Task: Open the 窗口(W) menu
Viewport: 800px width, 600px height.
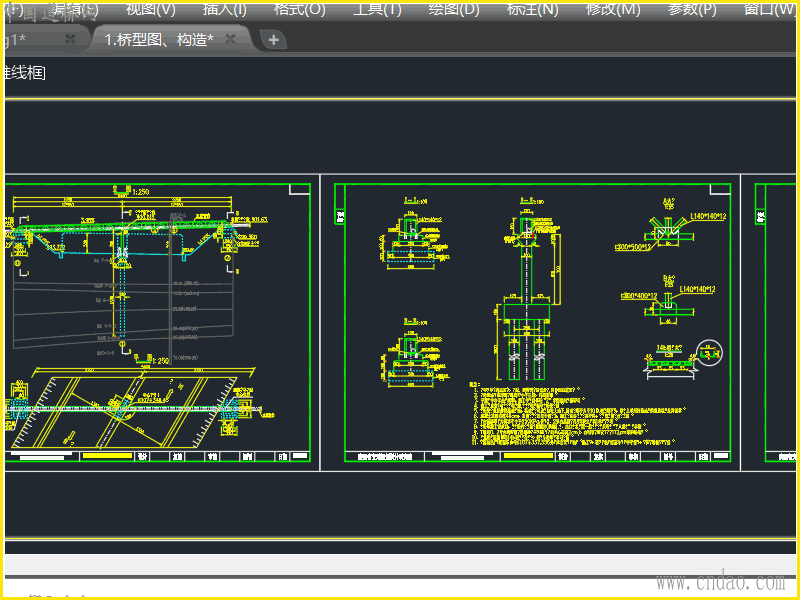Action: point(771,9)
